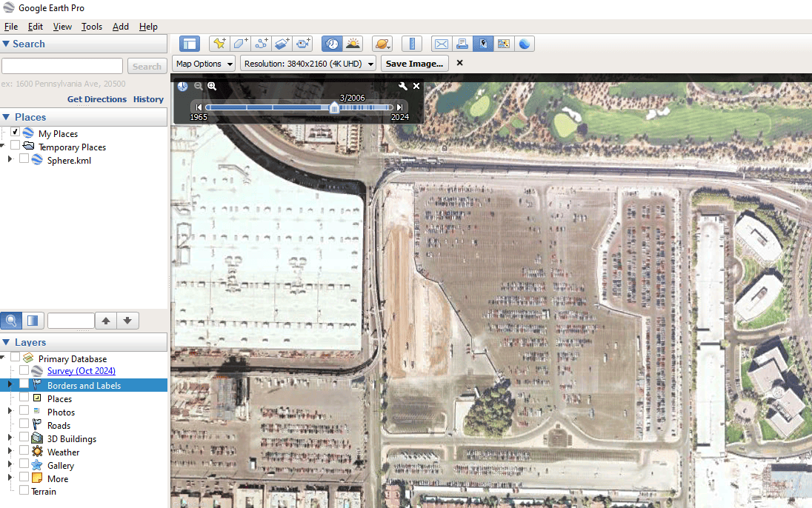Jump to previous imagery date
Screen dimensions: 812x508
pos(199,107)
